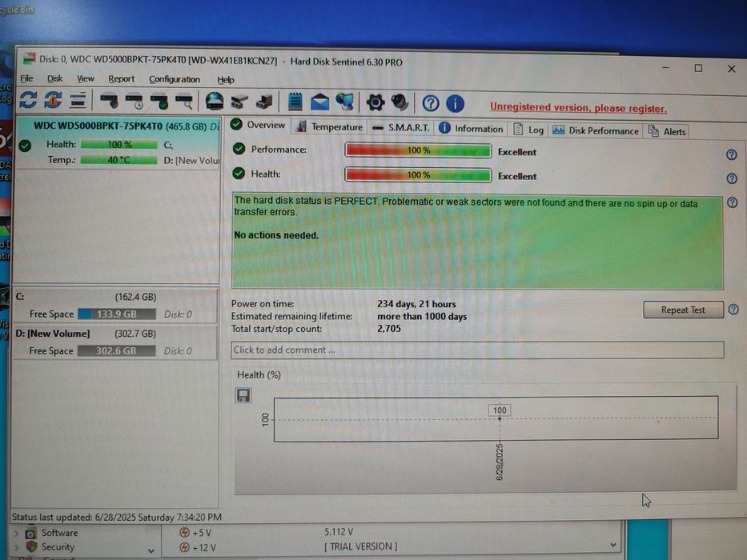Select the +5 V sensor row in background window
Image resolution: width=747 pixels, height=560 pixels.
pyautogui.click(x=391, y=532)
